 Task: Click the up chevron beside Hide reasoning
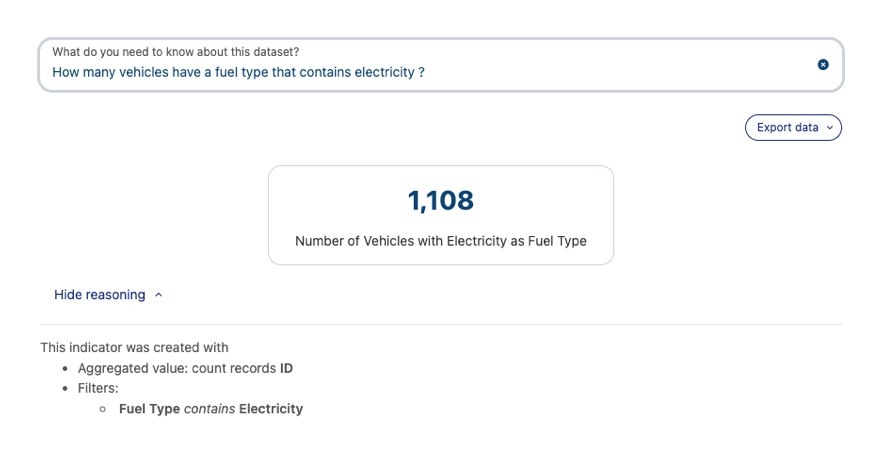click(159, 295)
